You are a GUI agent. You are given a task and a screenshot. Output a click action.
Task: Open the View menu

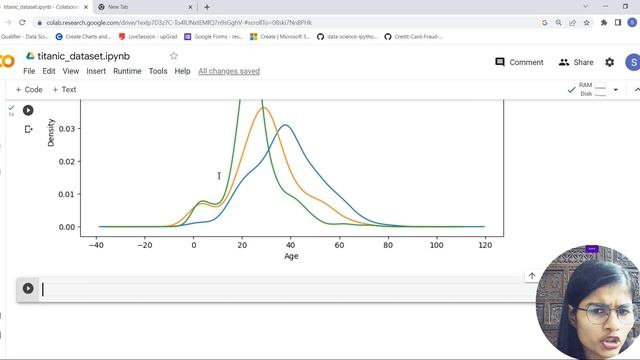pyautogui.click(x=71, y=71)
